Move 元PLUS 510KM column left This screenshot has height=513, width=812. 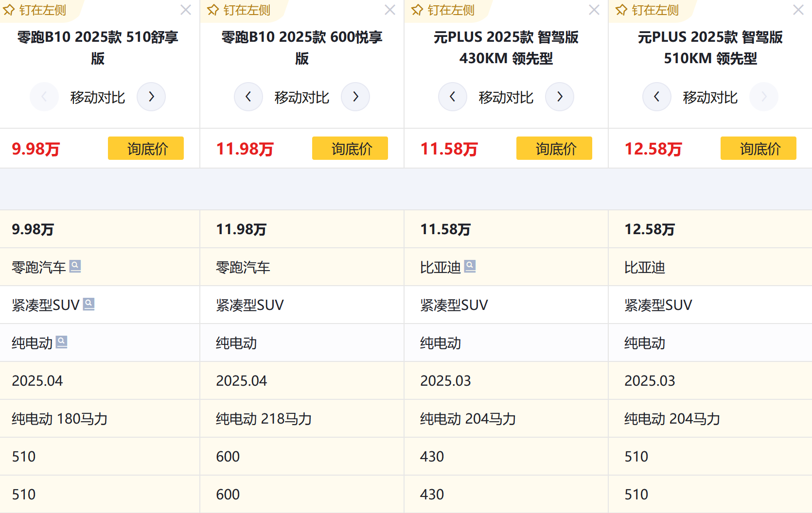[657, 97]
